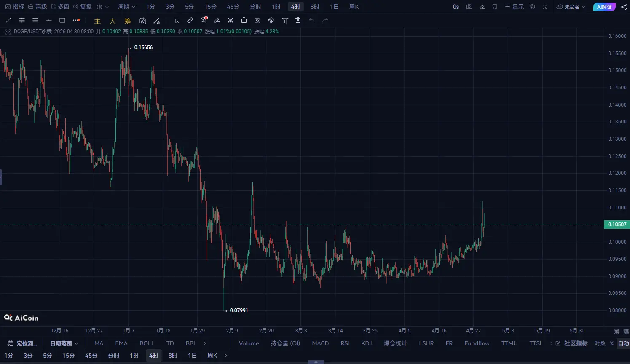Toggle the percent scale option

click(x=612, y=343)
